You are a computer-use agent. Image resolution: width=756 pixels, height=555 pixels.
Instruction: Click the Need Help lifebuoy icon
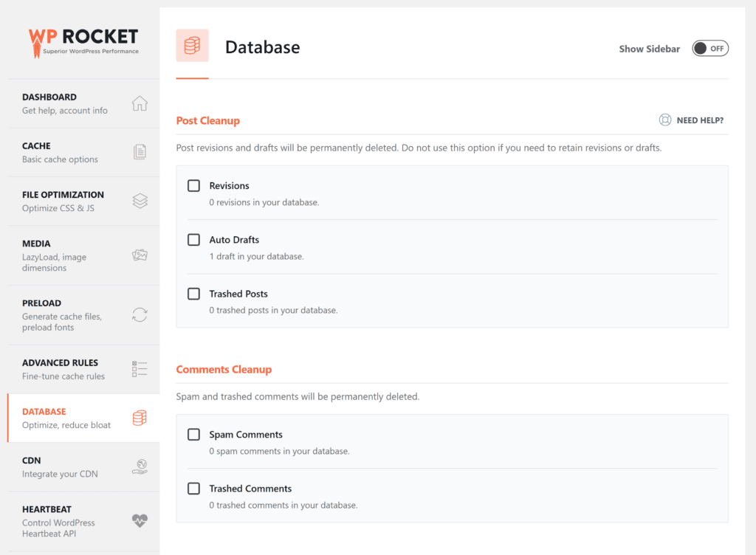[665, 120]
